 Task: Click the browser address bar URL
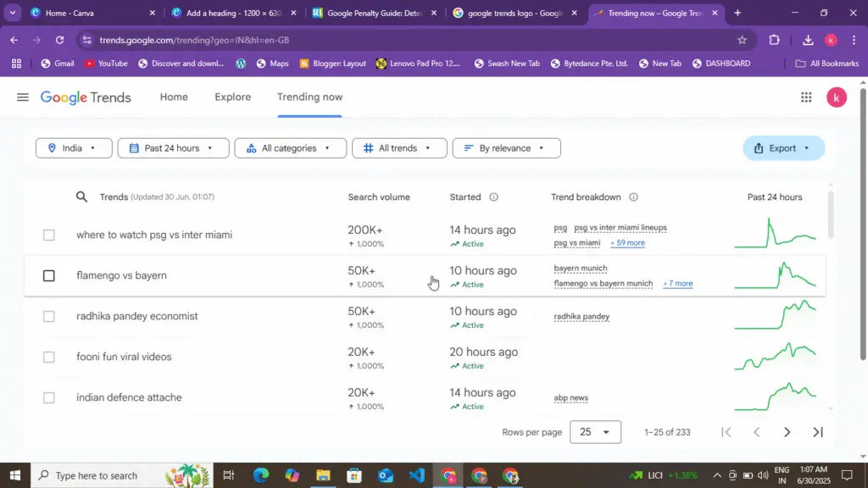(x=194, y=40)
